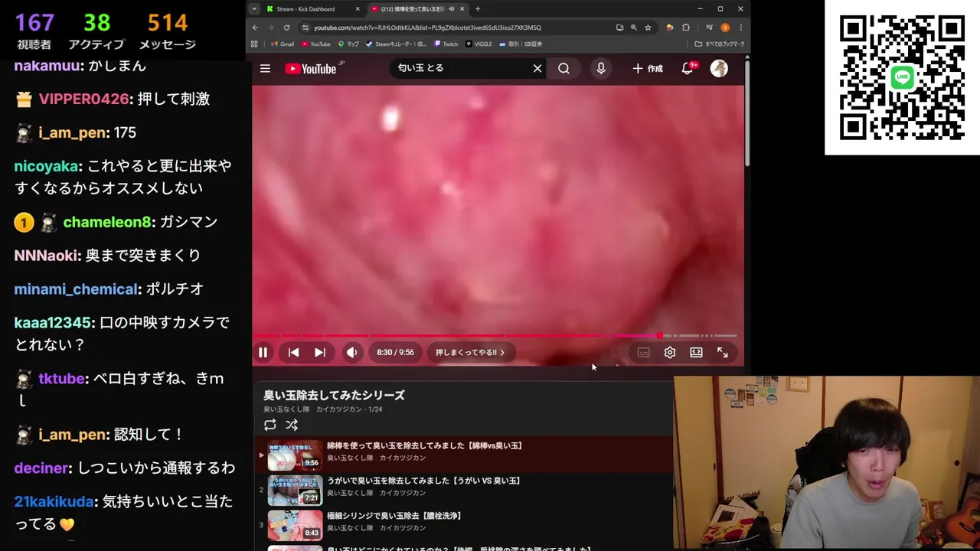
Task: Skip to previous video in player
Action: click(293, 353)
